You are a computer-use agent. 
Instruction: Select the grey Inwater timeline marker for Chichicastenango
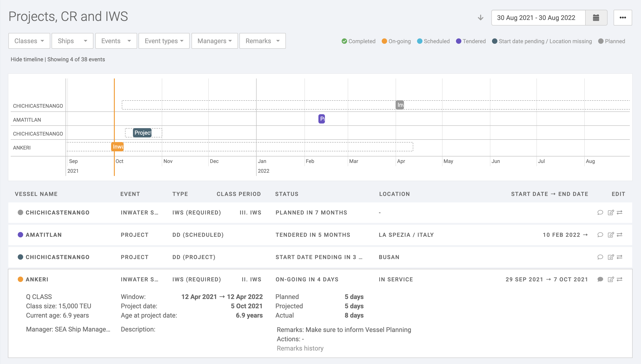(400, 105)
